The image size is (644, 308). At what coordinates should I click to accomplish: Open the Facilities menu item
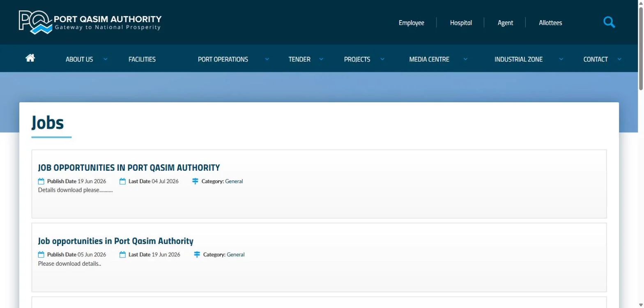tap(142, 59)
